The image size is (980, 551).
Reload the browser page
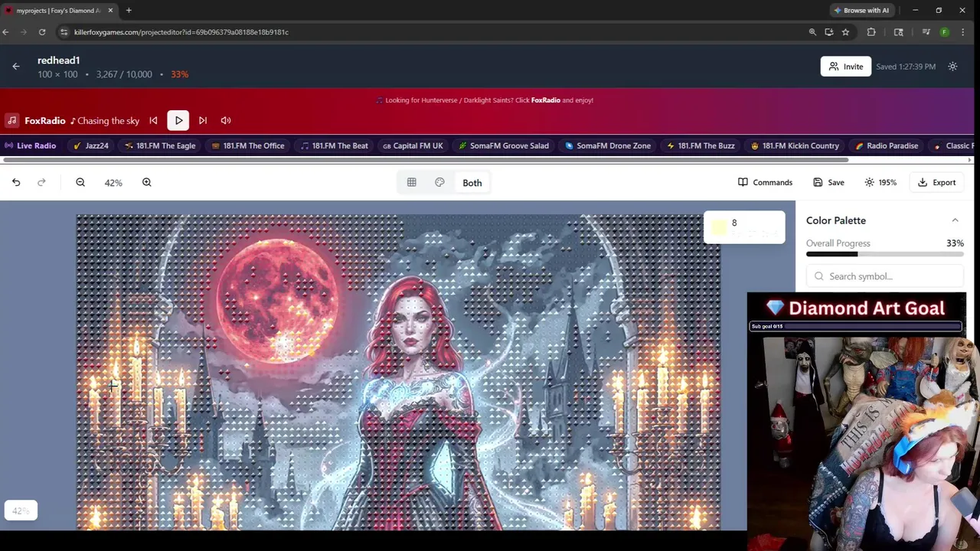(x=42, y=32)
